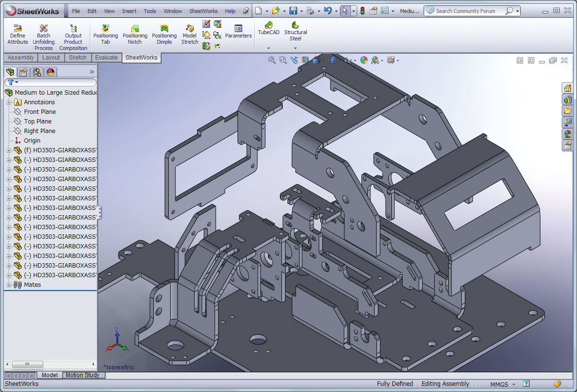Open the TubeCAD dropdown arrow
The width and height of the screenshot is (577, 392).
(x=268, y=48)
